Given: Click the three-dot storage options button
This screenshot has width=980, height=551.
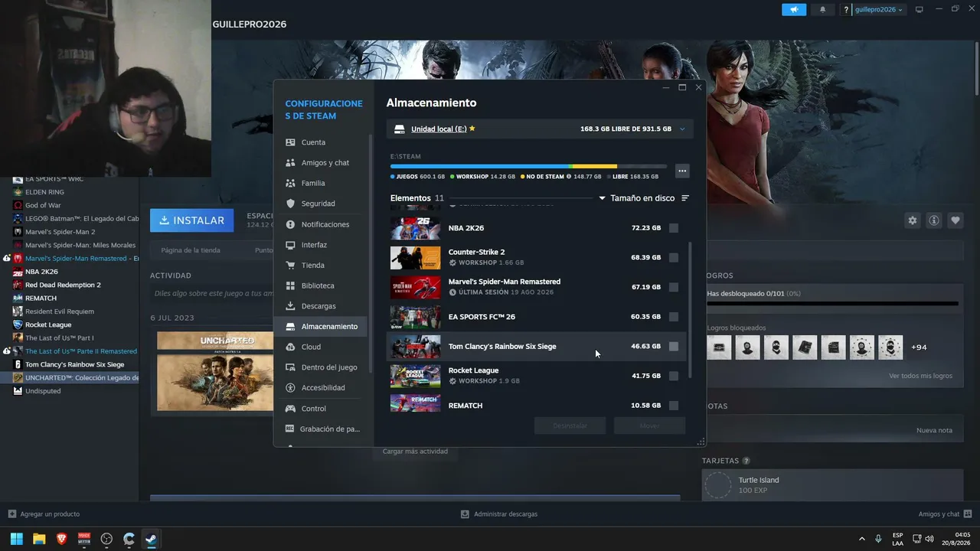Looking at the screenshot, I should [682, 171].
